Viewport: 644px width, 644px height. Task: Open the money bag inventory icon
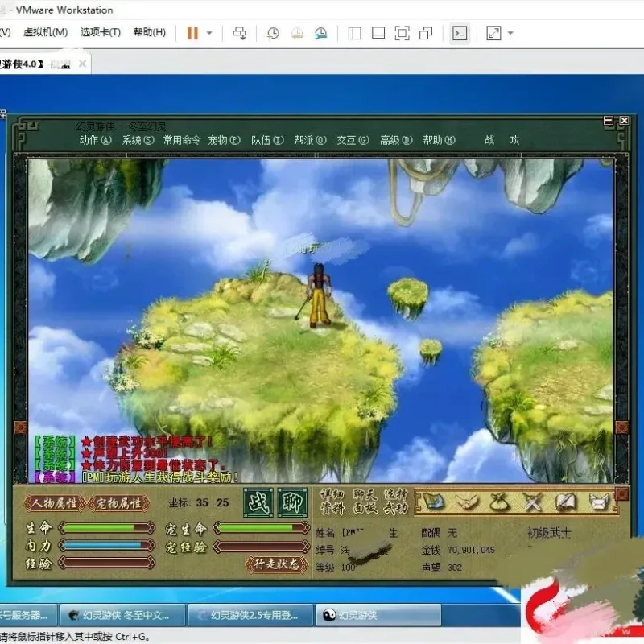(x=499, y=502)
